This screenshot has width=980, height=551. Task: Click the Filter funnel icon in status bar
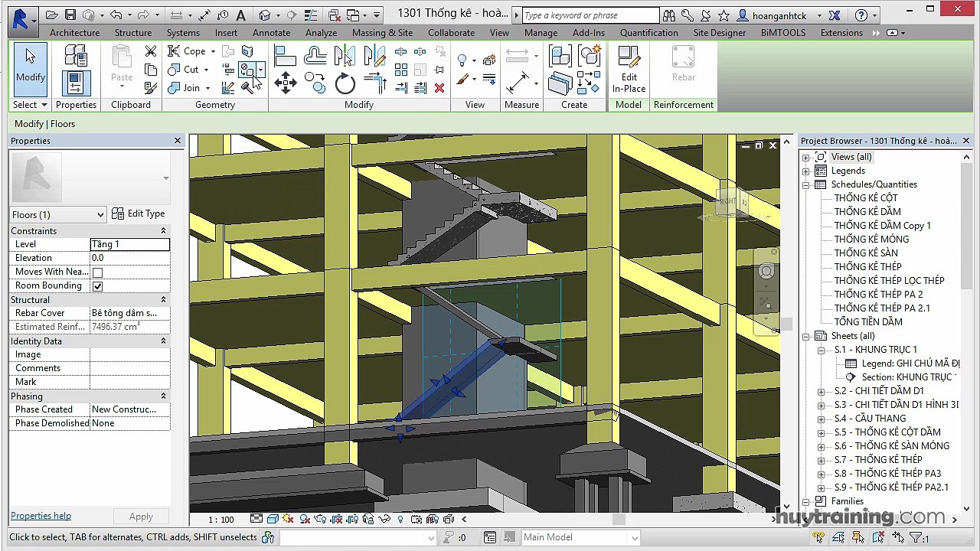915,538
